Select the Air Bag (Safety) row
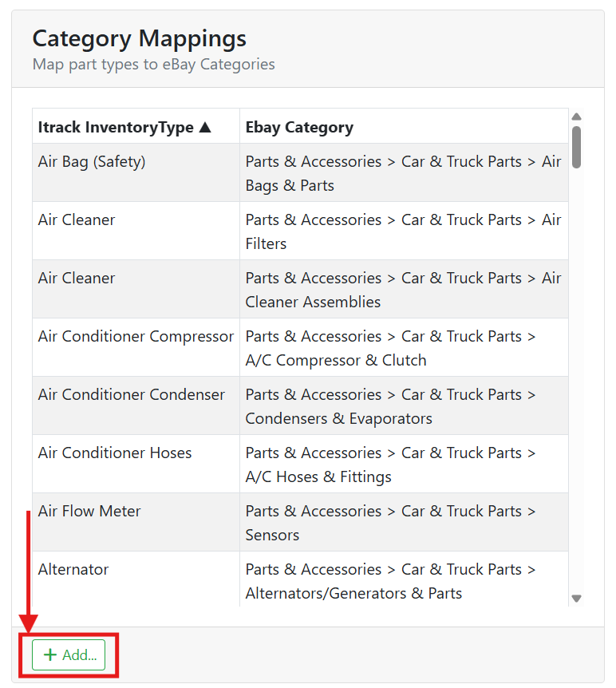 click(301, 173)
